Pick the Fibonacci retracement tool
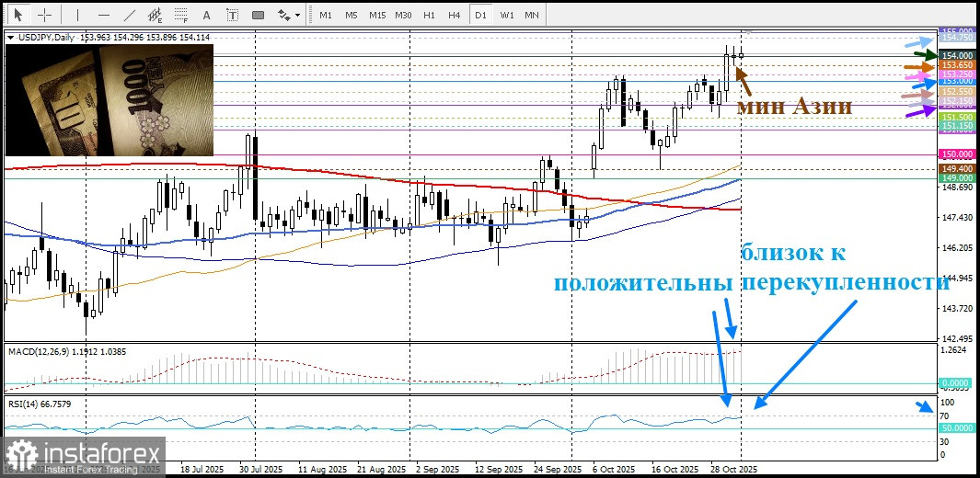Image resolution: width=980 pixels, height=478 pixels. (180, 15)
